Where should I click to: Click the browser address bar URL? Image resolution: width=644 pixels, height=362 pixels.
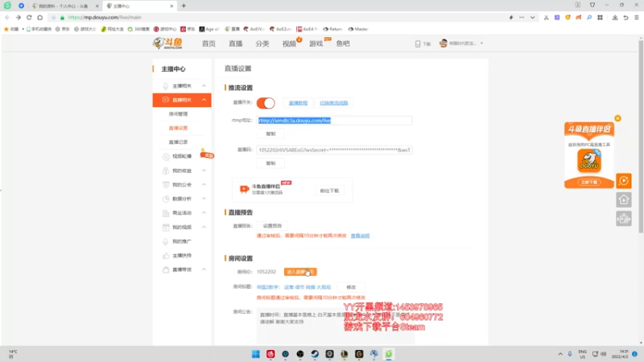pyautogui.click(x=105, y=18)
